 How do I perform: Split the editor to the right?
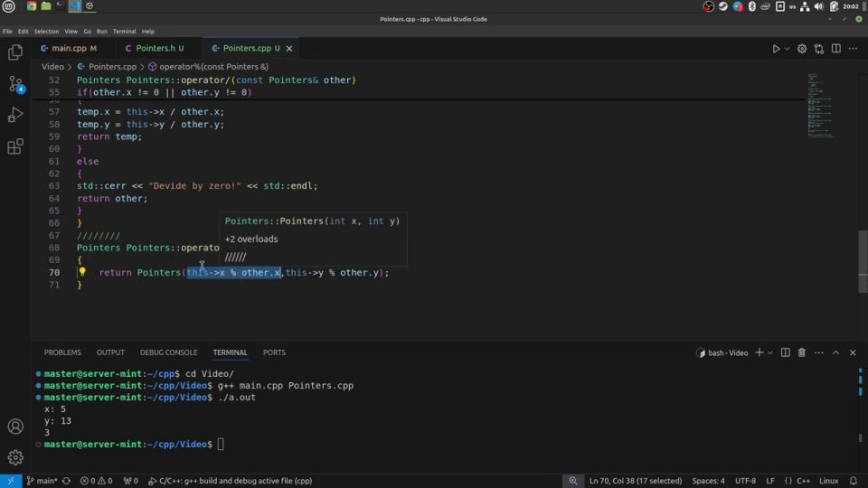tap(835, 49)
